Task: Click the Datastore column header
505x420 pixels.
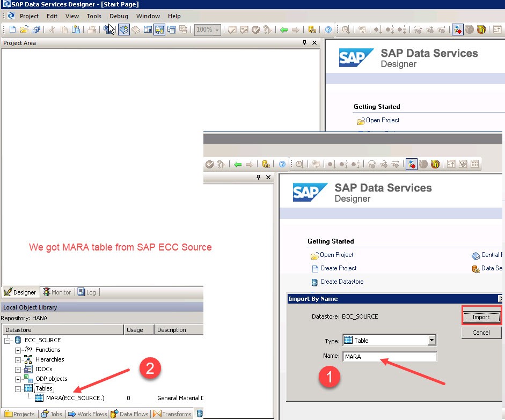Action: (63, 330)
